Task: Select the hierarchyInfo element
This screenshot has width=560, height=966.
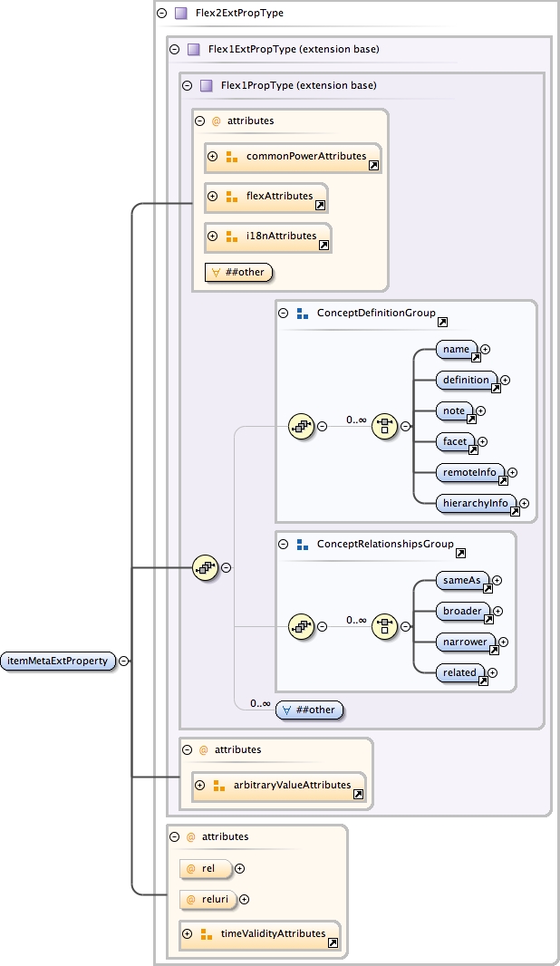Action: (x=476, y=503)
